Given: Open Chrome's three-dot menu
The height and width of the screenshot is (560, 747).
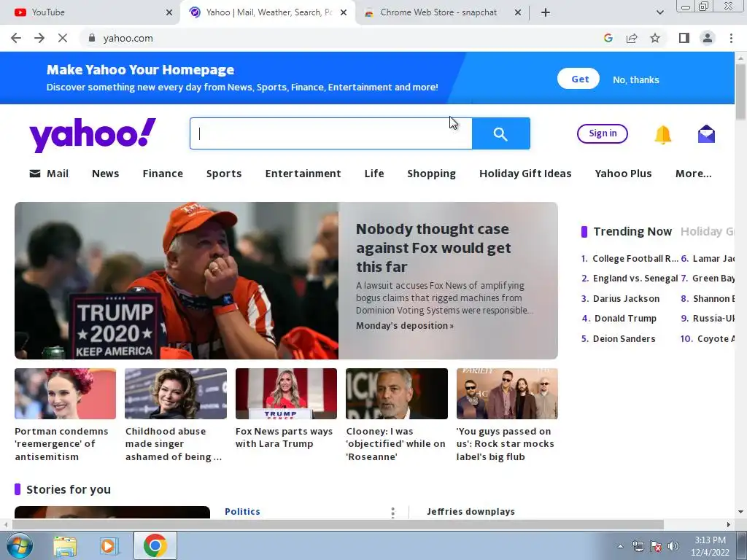Looking at the screenshot, I should pyautogui.click(x=731, y=38).
